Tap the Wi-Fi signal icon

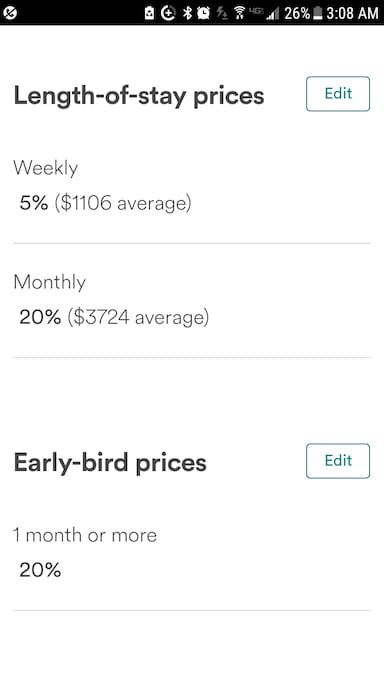pyautogui.click(x=239, y=13)
